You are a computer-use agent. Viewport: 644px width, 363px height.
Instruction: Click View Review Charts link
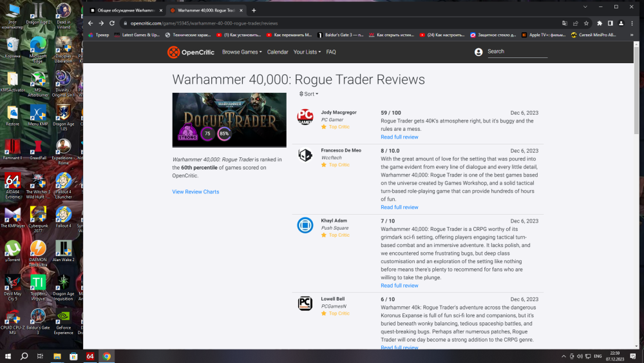[x=196, y=192]
